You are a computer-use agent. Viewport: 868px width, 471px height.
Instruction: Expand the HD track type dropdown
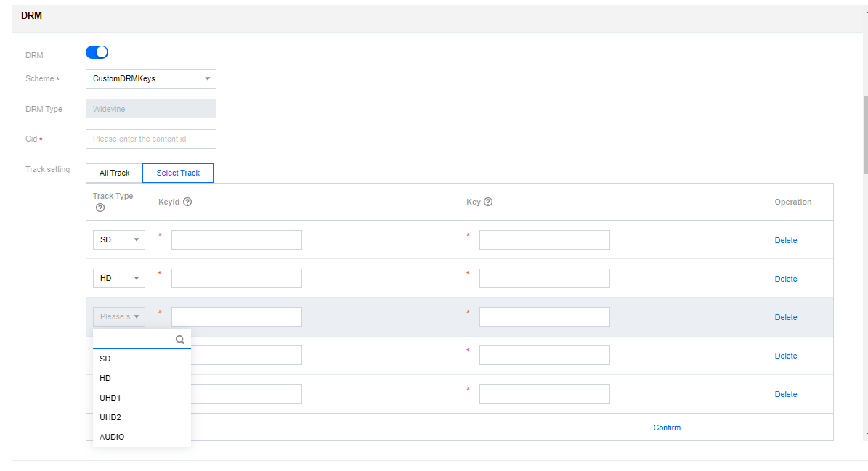pos(119,279)
